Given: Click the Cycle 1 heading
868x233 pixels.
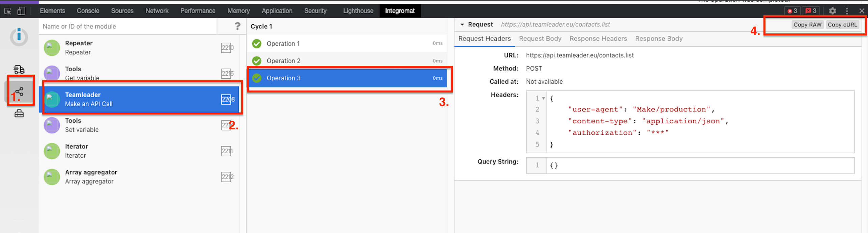Looking at the screenshot, I should pyautogui.click(x=261, y=26).
